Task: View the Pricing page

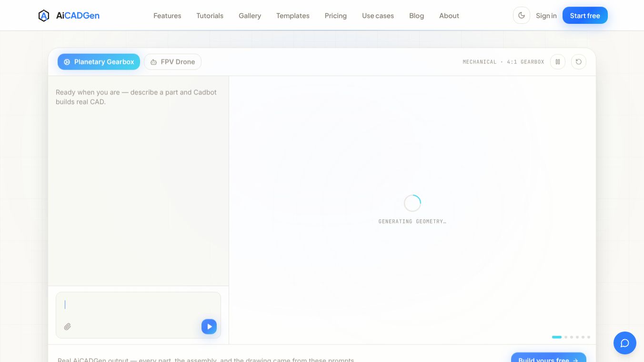Action: coord(336,16)
